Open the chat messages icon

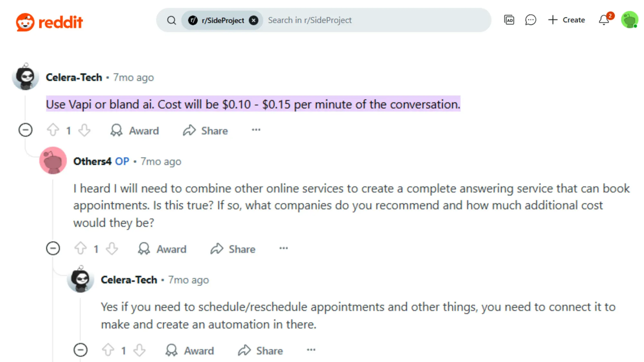tap(530, 20)
